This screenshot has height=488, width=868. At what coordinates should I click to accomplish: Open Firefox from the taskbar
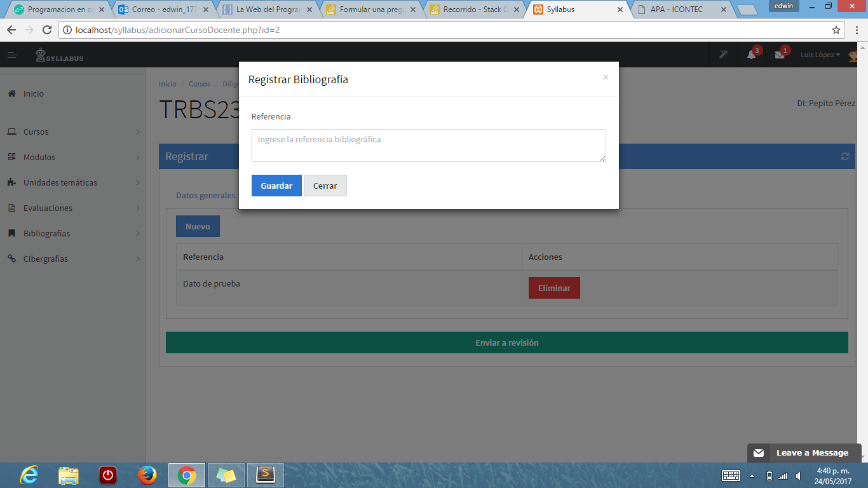tap(147, 475)
